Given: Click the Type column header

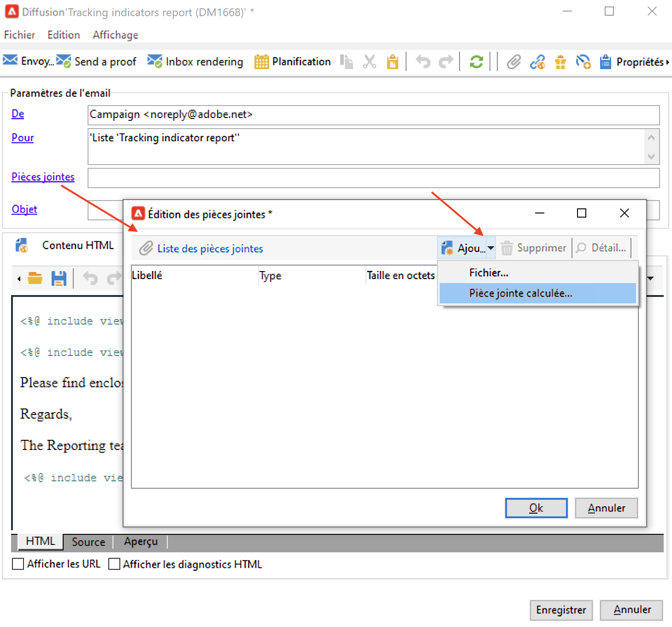Looking at the screenshot, I should click(312, 275).
